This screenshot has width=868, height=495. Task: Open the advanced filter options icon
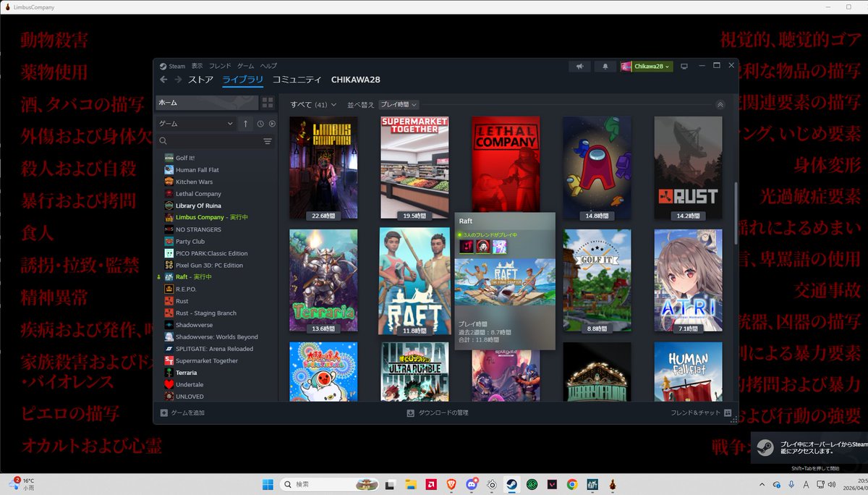pos(268,141)
